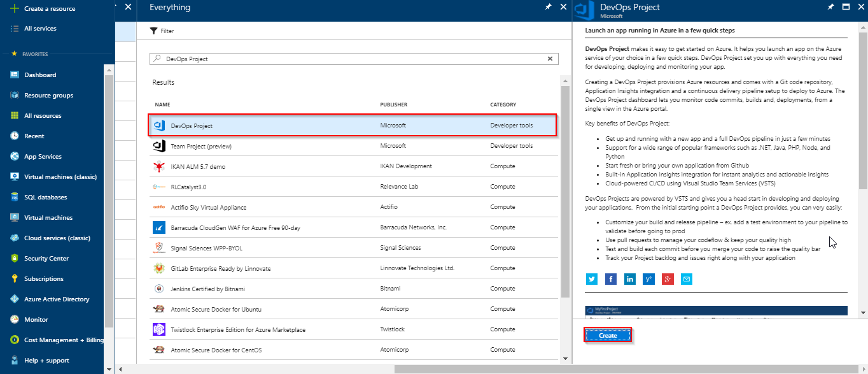Click the Barracuda CloudGen WAF result icon
This screenshot has height=374, width=868.
coord(159,227)
